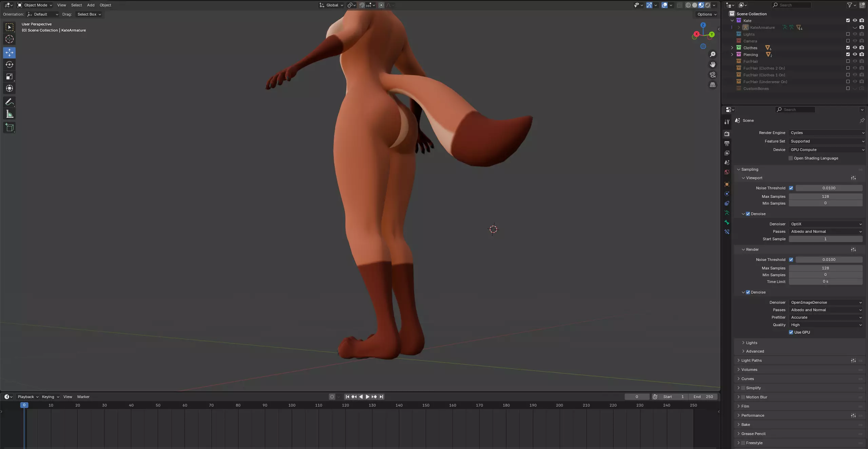The width and height of the screenshot is (868, 449).
Task: Enable the Lights collection checkbox
Action: click(x=848, y=34)
